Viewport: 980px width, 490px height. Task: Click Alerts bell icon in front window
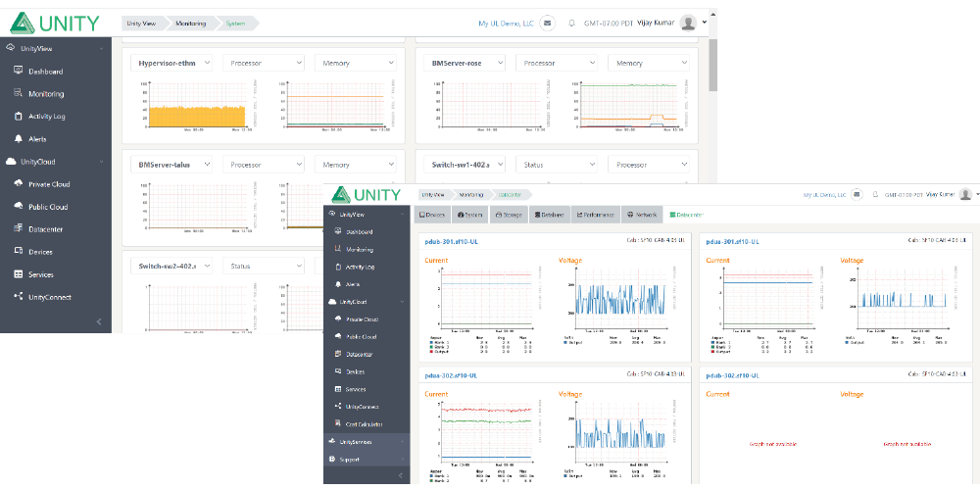(x=337, y=284)
